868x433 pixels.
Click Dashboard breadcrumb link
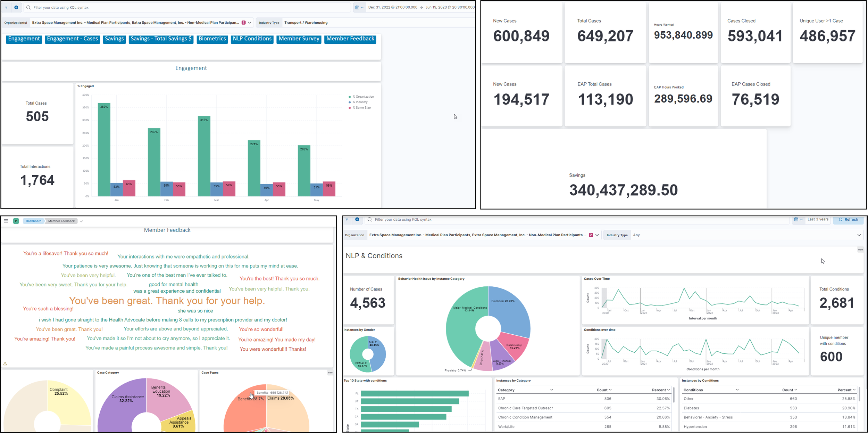[x=33, y=221]
